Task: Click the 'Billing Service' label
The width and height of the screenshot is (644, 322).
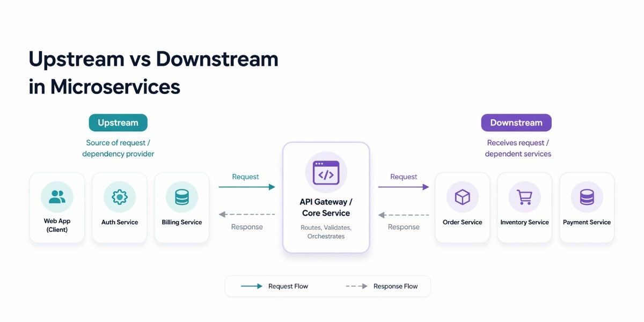Action: pos(182,222)
